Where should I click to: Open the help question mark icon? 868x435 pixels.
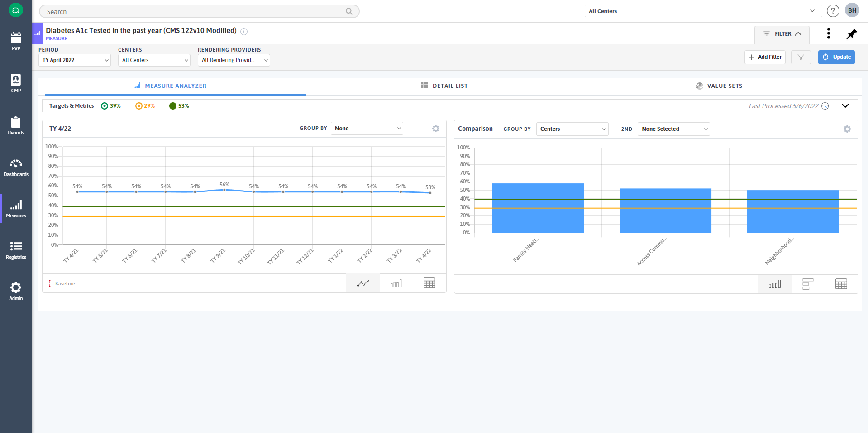click(833, 11)
